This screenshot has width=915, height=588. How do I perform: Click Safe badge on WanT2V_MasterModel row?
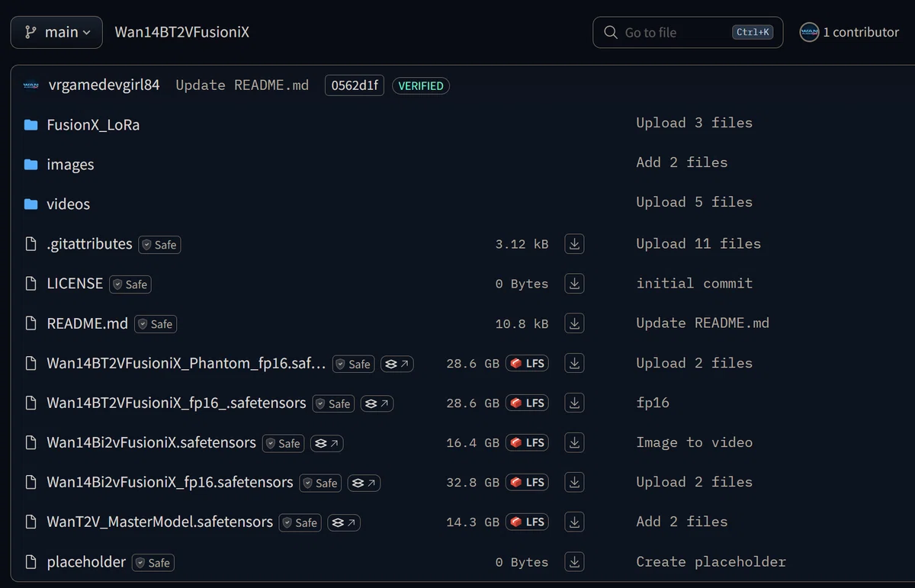pos(300,522)
